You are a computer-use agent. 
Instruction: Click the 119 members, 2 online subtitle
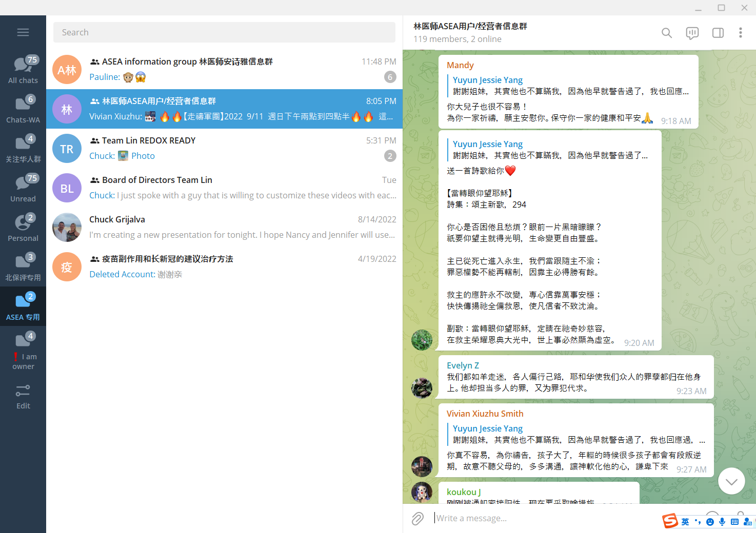coord(457,39)
